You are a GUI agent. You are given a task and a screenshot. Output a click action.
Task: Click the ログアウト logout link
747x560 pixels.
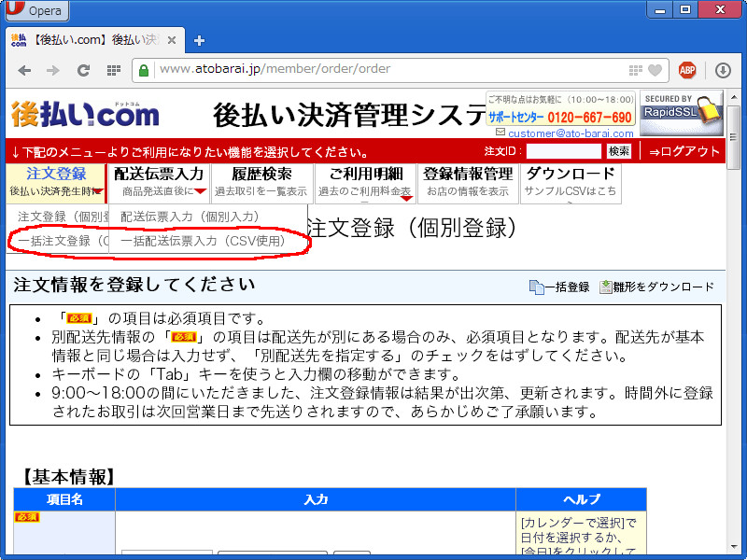click(684, 151)
